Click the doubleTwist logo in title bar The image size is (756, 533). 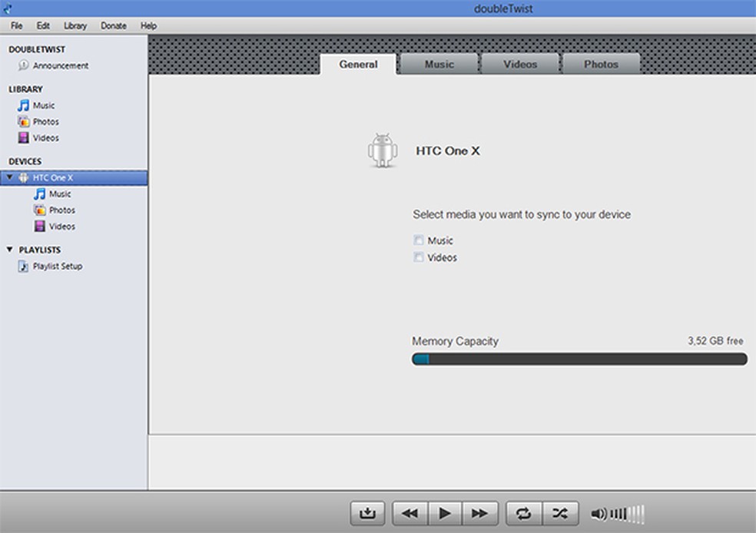point(7,8)
